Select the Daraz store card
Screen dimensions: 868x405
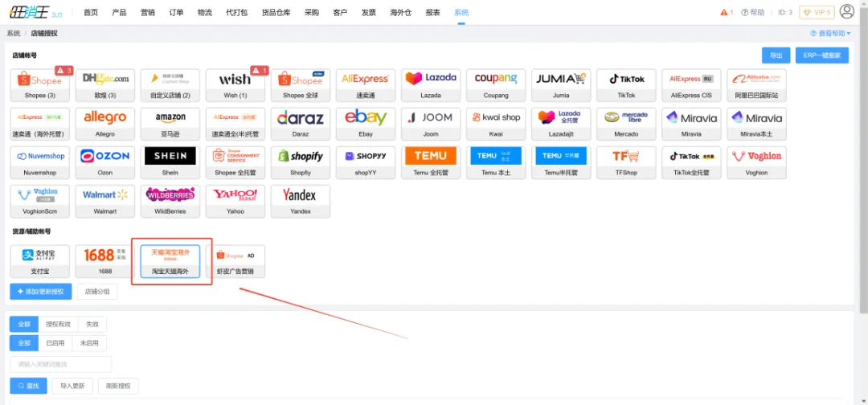pyautogui.click(x=301, y=124)
